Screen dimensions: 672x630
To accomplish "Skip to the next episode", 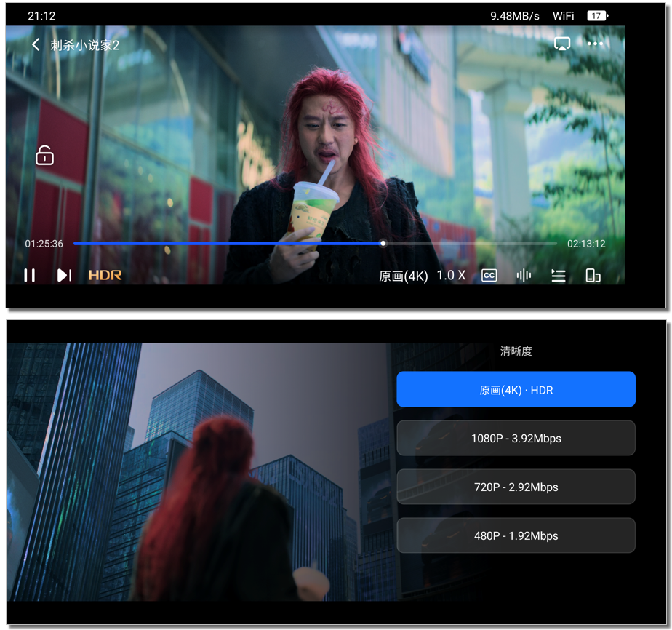I will [x=64, y=275].
